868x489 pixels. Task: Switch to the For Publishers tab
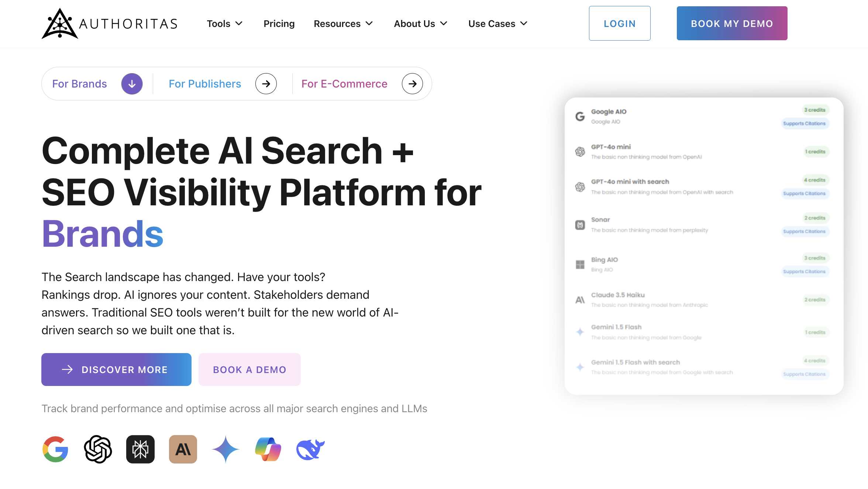pyautogui.click(x=204, y=83)
